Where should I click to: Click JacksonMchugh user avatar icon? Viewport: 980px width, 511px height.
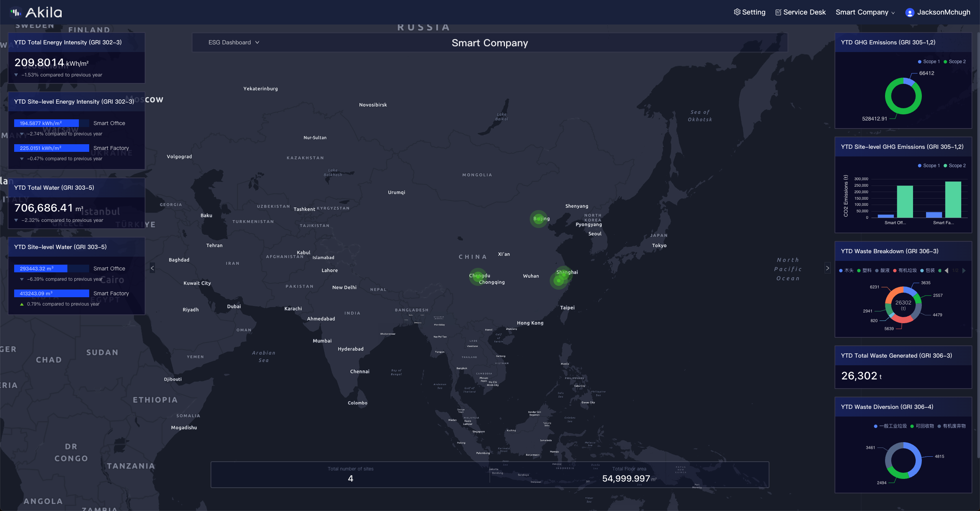[x=910, y=13]
